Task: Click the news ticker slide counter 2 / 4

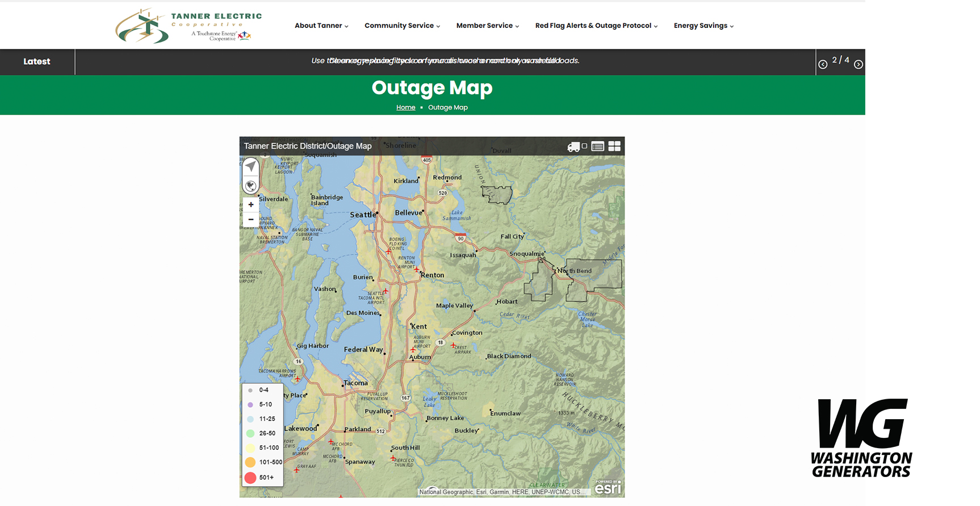Action: [x=841, y=60]
